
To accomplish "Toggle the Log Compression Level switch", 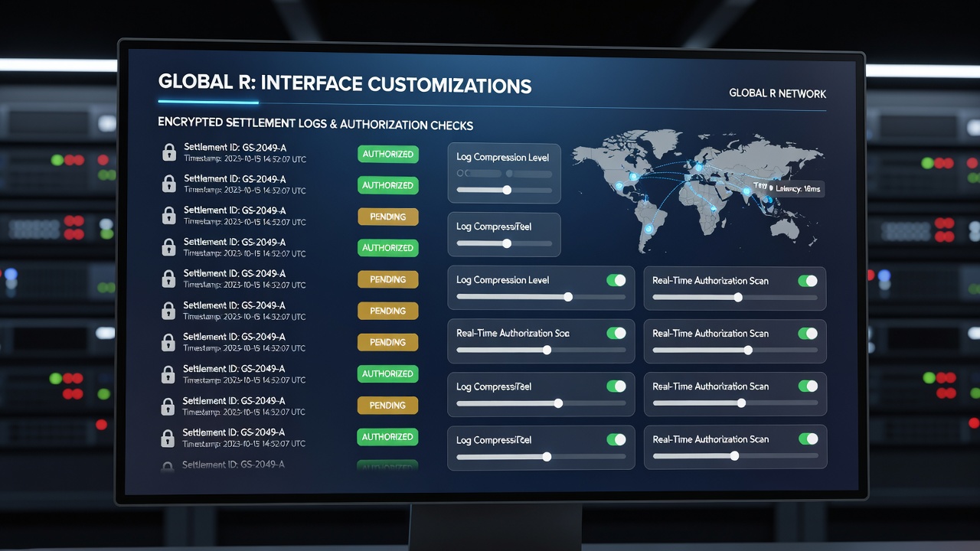I will click(616, 280).
